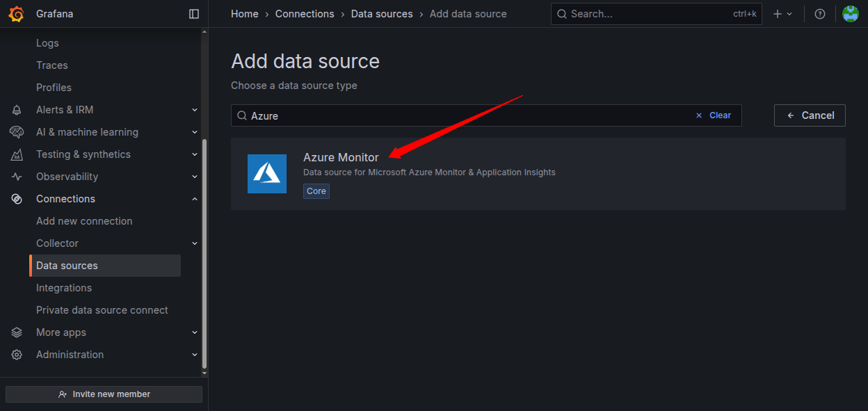Viewport: 868px width, 411px height.
Task: Click the Alerts & IRM bell icon
Action: point(17,110)
